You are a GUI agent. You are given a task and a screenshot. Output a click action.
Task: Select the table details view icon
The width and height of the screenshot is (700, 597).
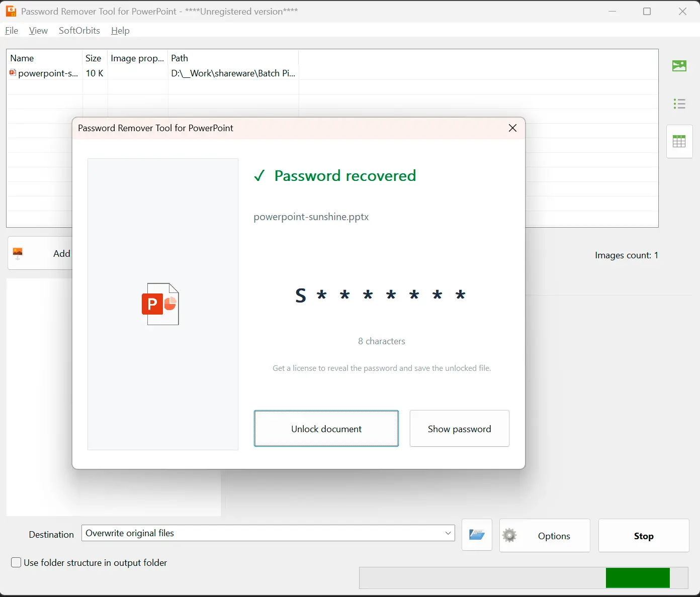[679, 141]
